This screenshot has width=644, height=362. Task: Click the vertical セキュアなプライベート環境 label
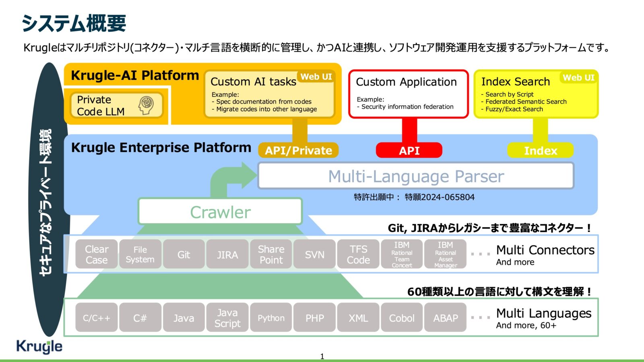coord(45,202)
